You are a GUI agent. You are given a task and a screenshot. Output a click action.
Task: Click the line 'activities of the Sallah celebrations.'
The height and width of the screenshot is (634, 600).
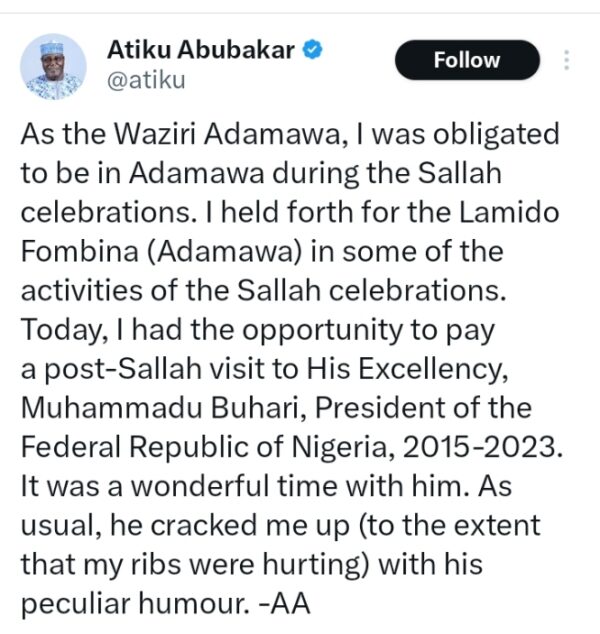264,290
